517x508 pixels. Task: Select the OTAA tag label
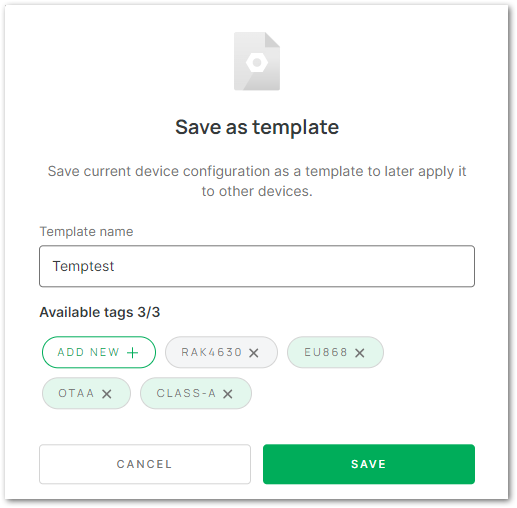(76, 393)
